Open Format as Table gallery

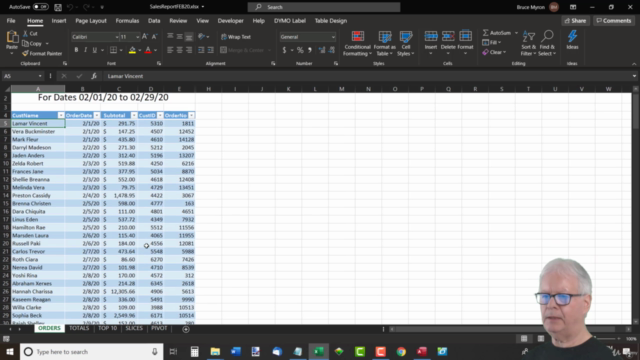(x=384, y=43)
